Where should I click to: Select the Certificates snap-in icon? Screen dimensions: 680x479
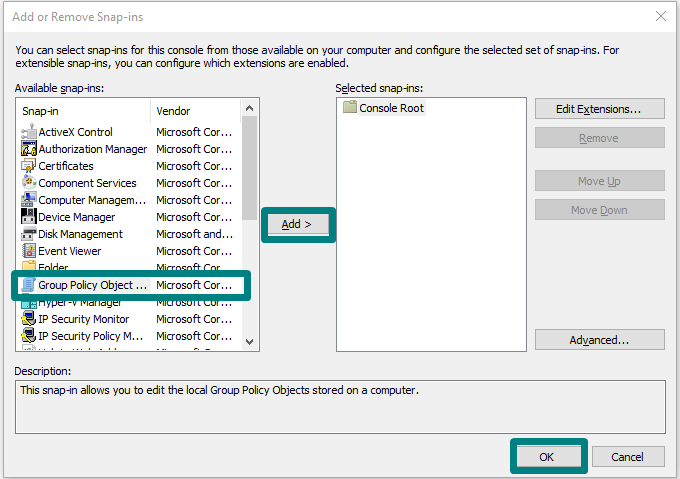pos(30,166)
